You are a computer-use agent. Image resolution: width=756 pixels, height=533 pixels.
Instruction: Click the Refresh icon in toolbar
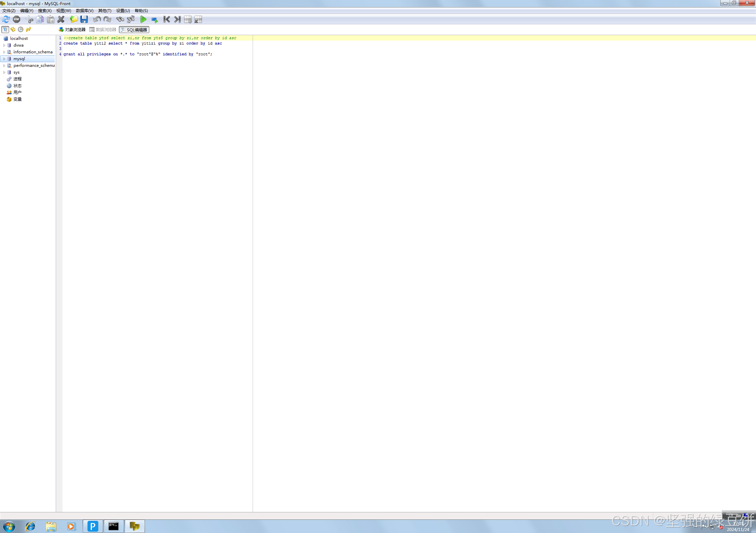click(6, 20)
